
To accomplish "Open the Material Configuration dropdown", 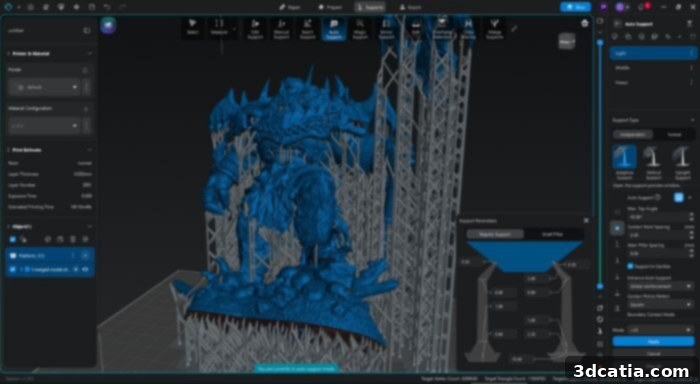I will pos(44,126).
